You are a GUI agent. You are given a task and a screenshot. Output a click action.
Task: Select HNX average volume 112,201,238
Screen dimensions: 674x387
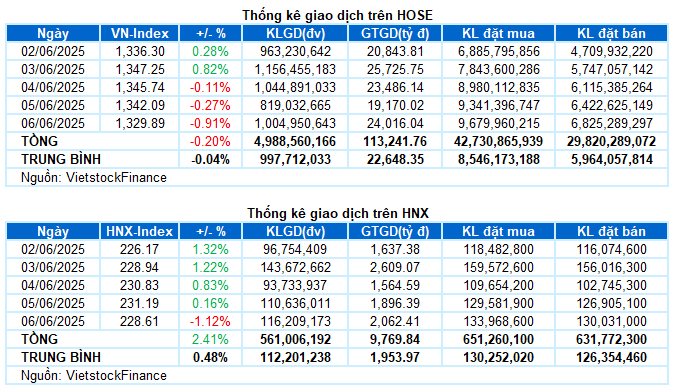[295, 357]
